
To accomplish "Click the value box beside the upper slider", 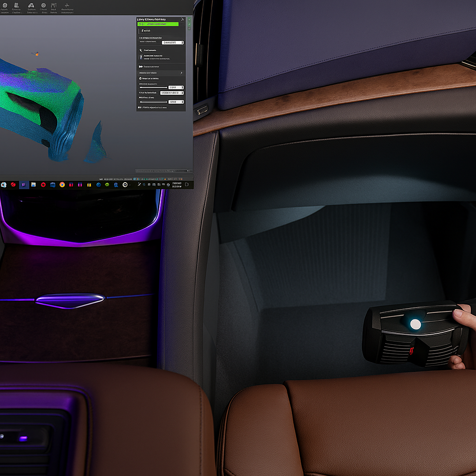I will coord(175,87).
